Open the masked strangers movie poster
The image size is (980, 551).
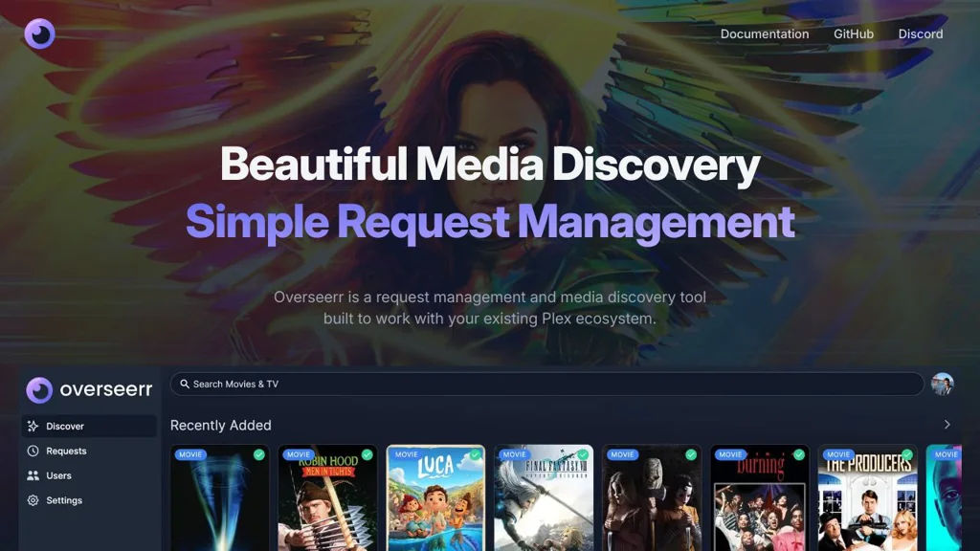[651, 497]
